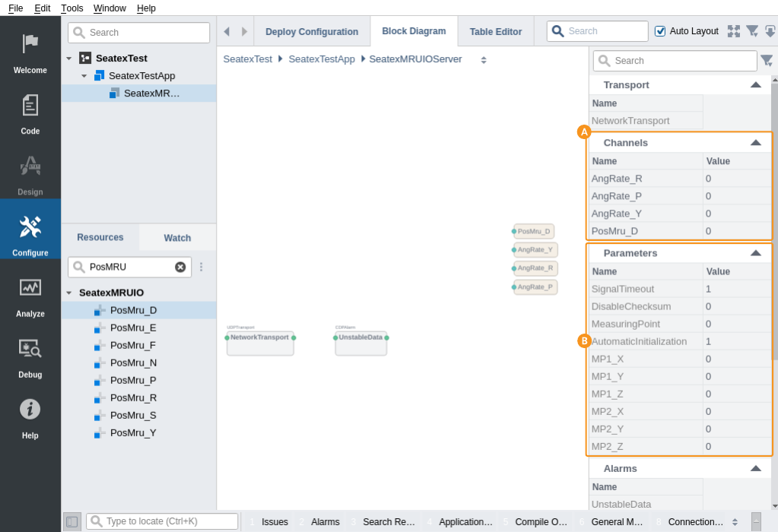The height and width of the screenshot is (532, 778).
Task: Open the Welcome view in sidebar
Action: 30,51
